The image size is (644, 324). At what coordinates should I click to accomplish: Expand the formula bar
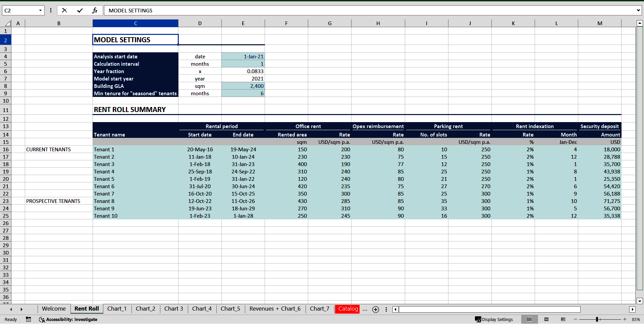(x=638, y=10)
